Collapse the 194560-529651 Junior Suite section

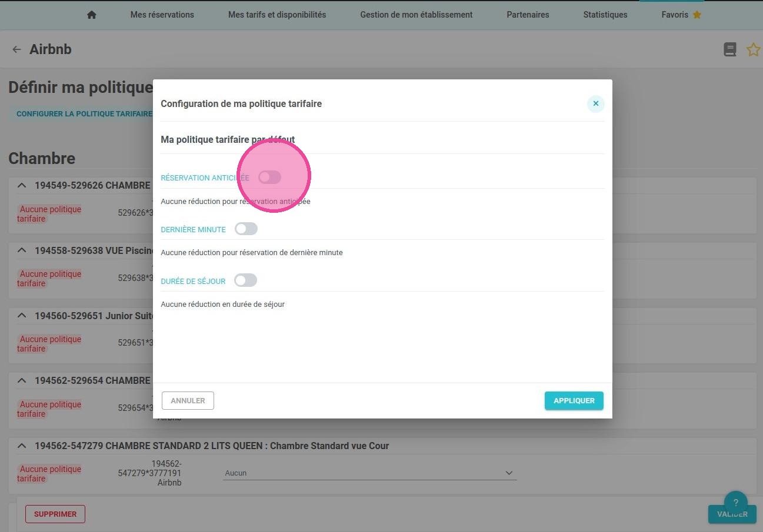[22, 316]
